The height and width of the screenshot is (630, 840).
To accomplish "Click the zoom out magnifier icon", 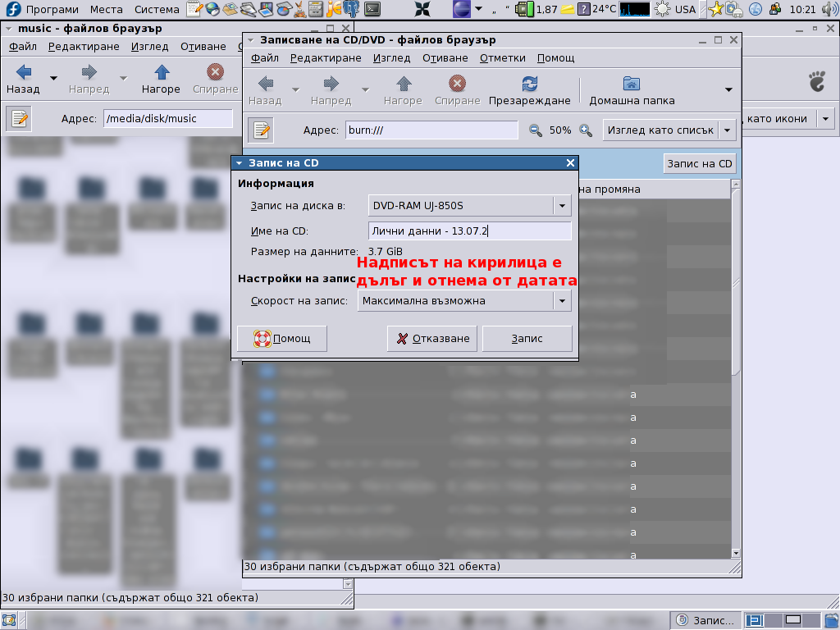I will coord(536,130).
